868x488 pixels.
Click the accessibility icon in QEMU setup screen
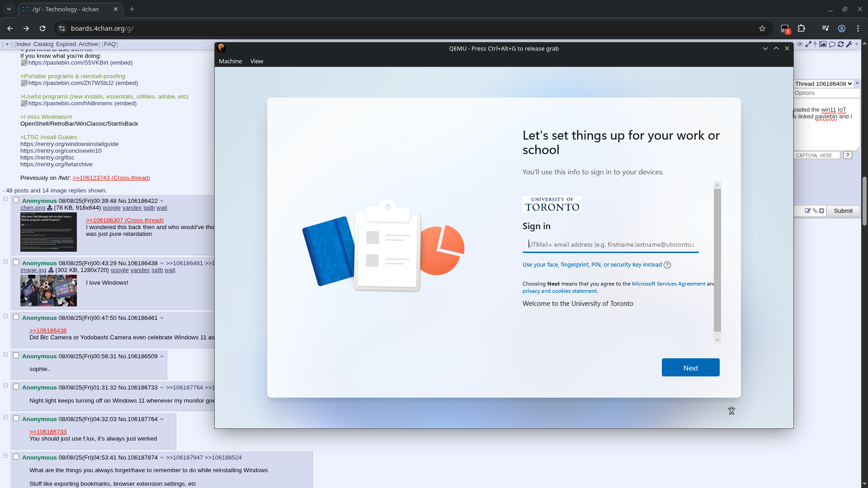pos(731,411)
